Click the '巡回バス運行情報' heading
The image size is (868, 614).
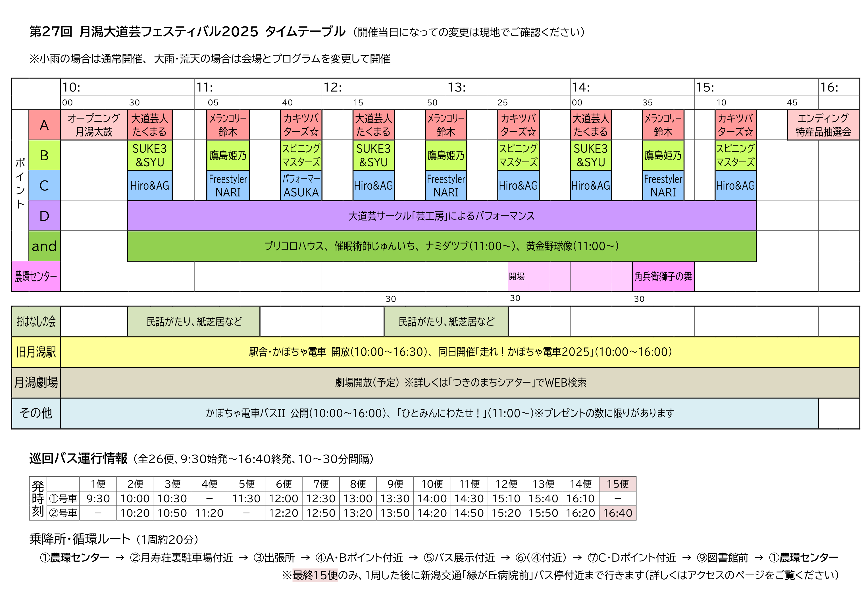coord(78,459)
